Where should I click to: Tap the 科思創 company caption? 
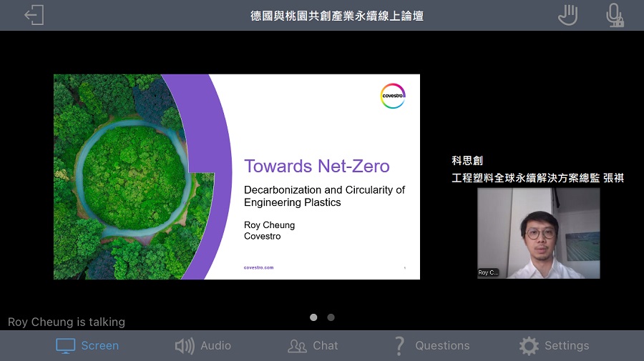467,160
